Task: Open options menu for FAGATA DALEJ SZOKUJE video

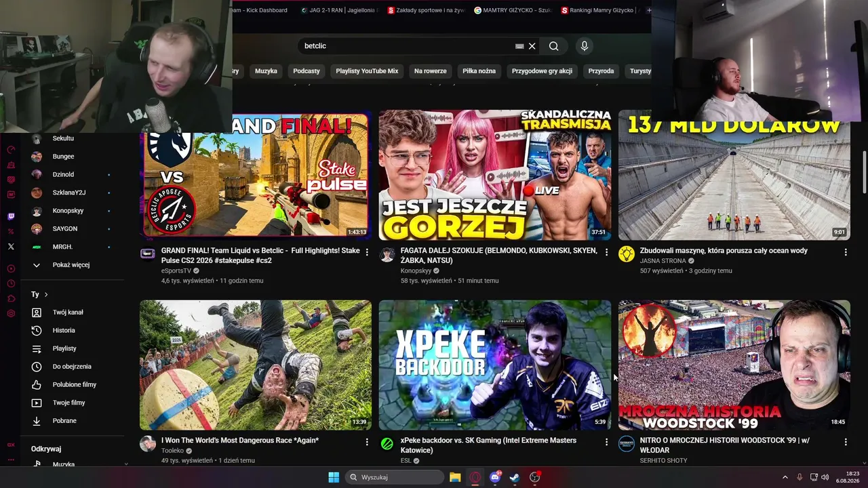Action: [606, 252]
